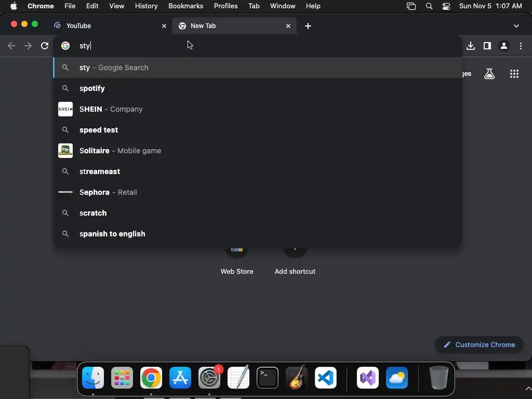The image size is (532, 399).
Task: Expand the tab search chevron
Action: tap(516, 26)
